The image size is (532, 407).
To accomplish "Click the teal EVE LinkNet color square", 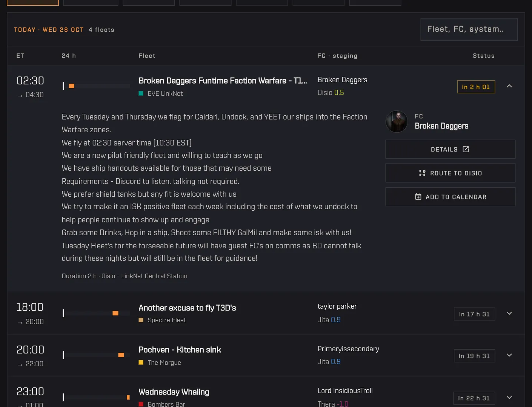I will 141,93.
